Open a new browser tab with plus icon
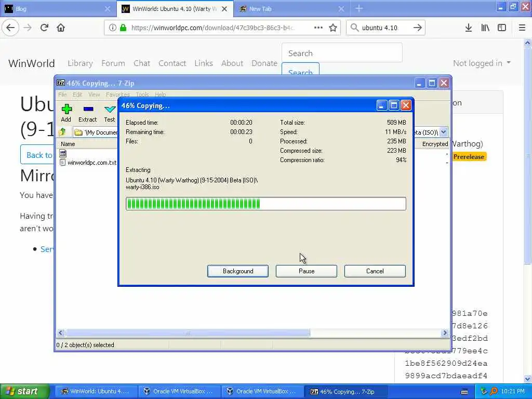 359,9
